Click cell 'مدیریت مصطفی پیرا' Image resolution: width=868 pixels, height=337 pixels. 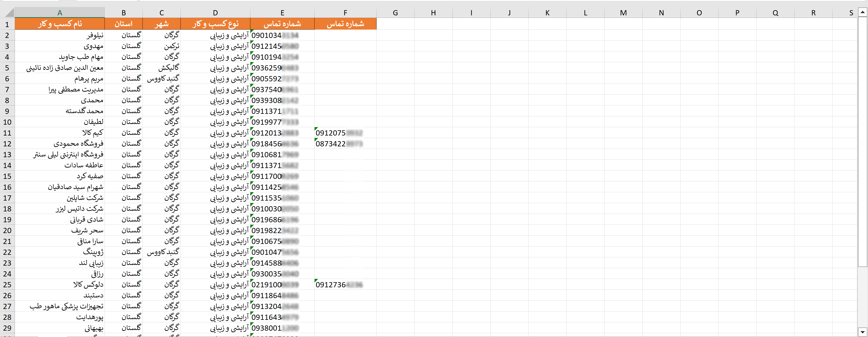pos(60,89)
